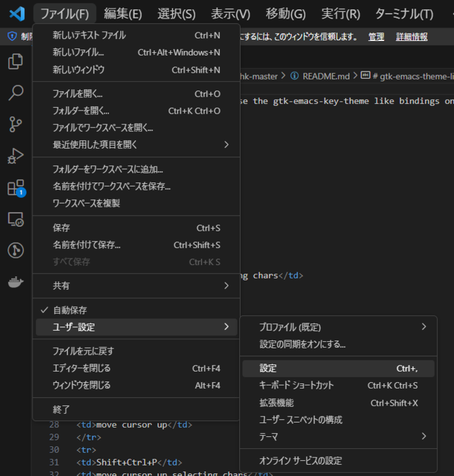Select 新しいテキスト ファイル
454x476 pixels.
pyautogui.click(x=136, y=35)
